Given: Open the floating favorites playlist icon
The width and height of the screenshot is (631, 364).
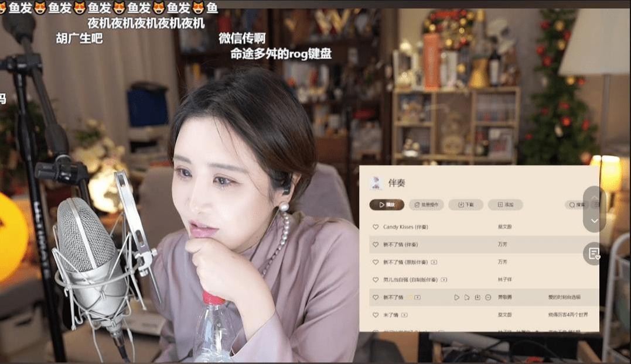Looking at the screenshot, I should coord(594,253).
